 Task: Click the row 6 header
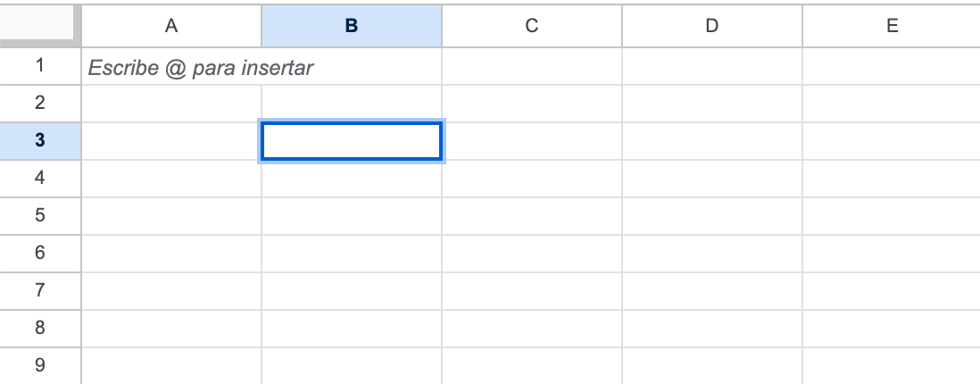click(x=40, y=254)
